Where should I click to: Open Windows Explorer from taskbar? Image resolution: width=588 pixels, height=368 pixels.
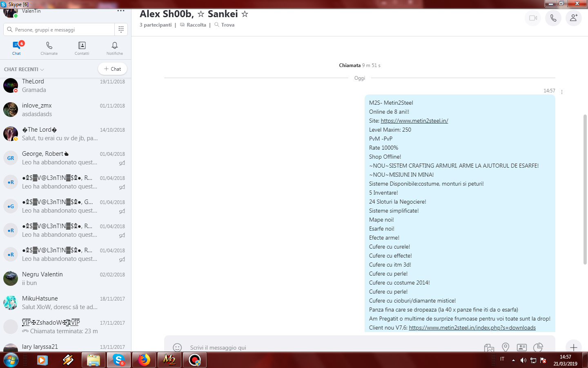pos(94,360)
